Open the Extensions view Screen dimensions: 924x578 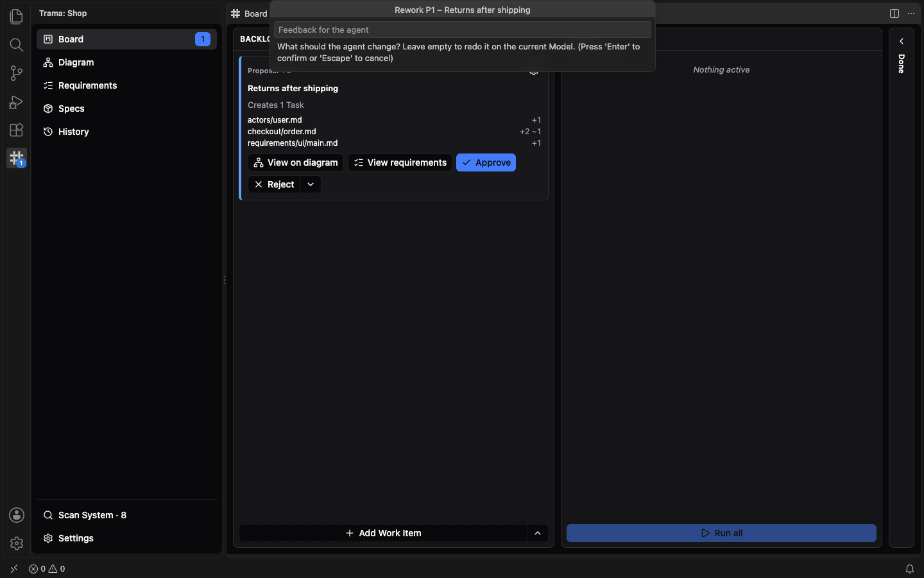tap(17, 130)
